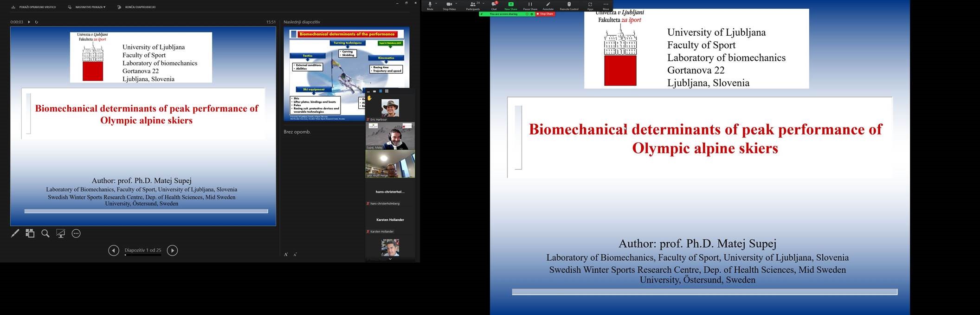Open the More menu in Zoom toolbar
The height and width of the screenshot is (315, 980).
pyautogui.click(x=606, y=6)
